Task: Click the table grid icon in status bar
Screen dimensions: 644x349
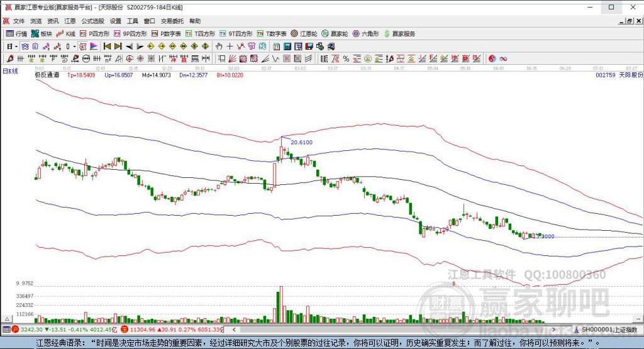Action: [x=6, y=330]
